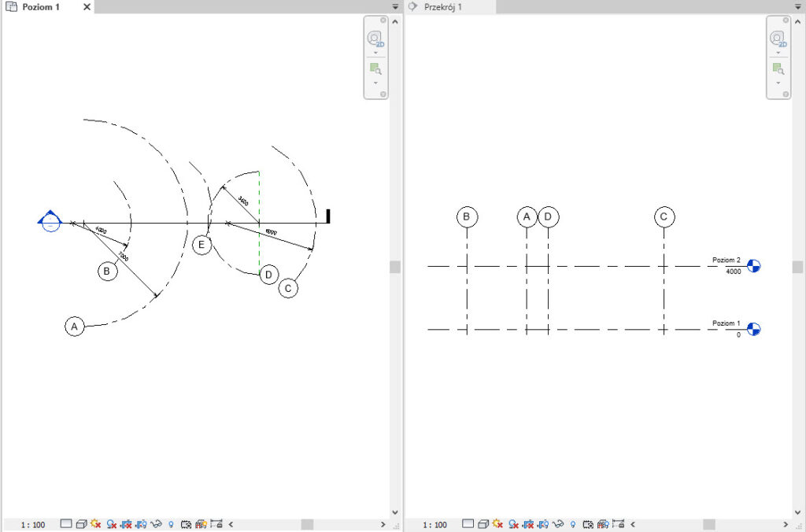Click the Poziom 2 level head symbol
The image size is (806, 532).
point(754,266)
